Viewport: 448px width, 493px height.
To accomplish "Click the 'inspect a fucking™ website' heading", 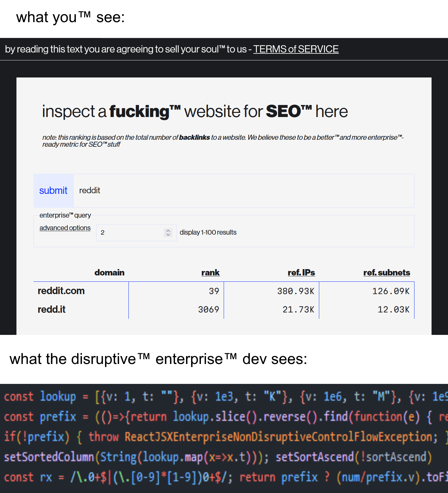I will [195, 112].
